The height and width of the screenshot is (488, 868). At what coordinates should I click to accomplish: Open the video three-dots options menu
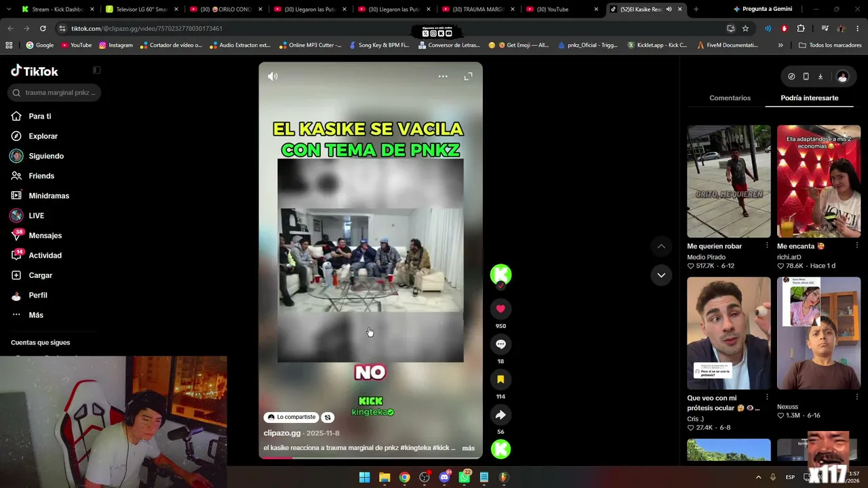click(x=443, y=77)
